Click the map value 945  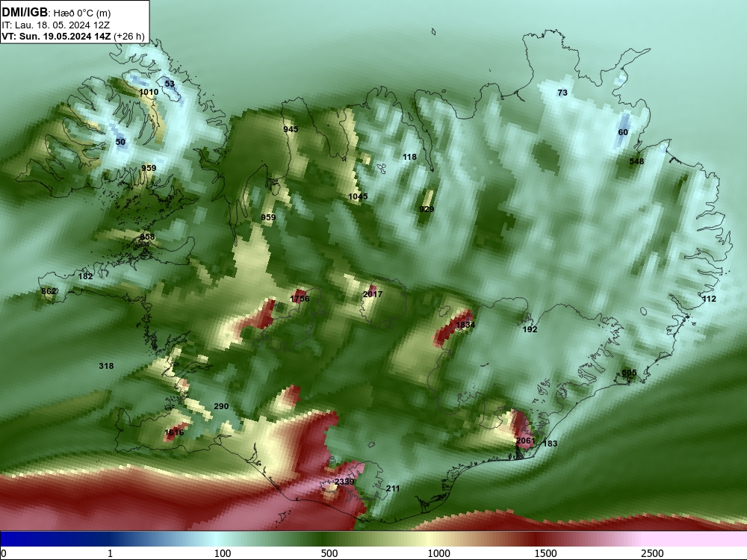[x=291, y=129]
